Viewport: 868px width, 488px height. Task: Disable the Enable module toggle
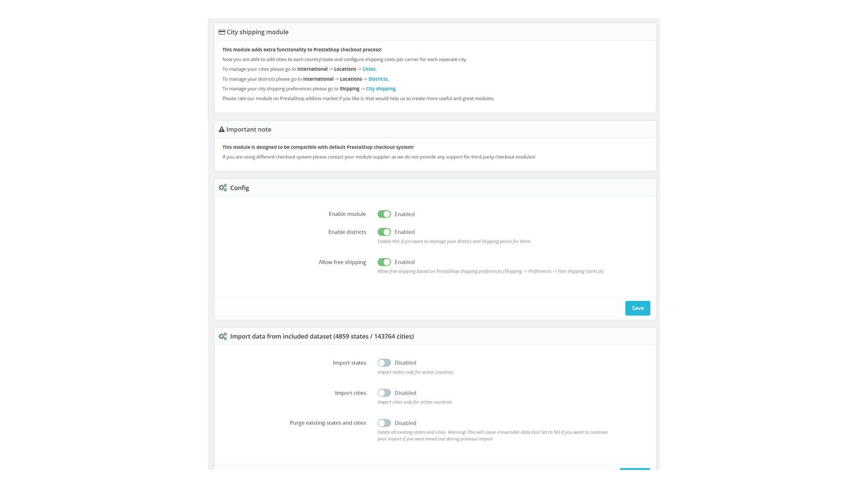pos(384,214)
